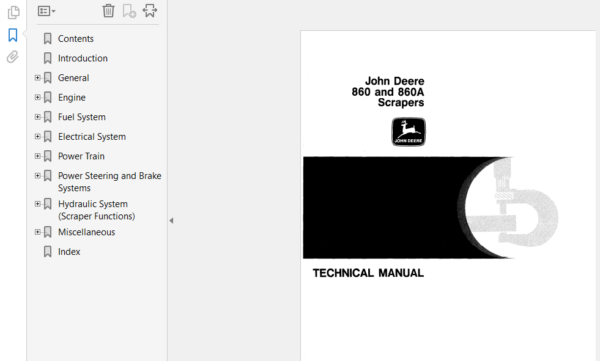Open the attachments paperclip panel
The width and height of the screenshot is (600, 361).
click(13, 57)
